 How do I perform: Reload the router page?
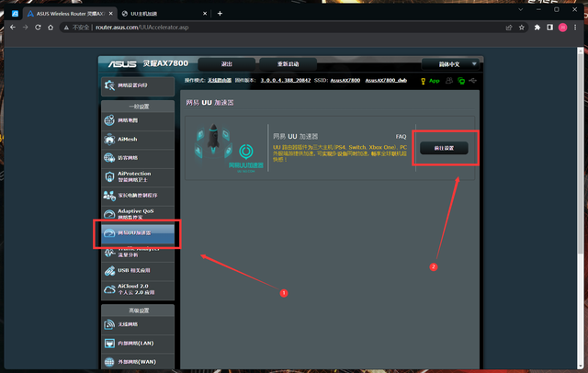tap(38, 28)
